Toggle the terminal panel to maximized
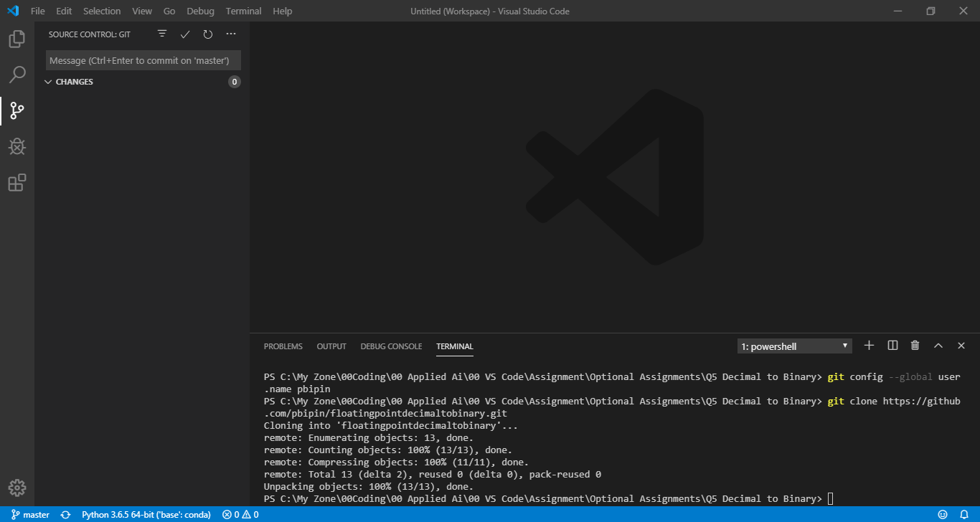The height and width of the screenshot is (522, 980). coord(938,345)
